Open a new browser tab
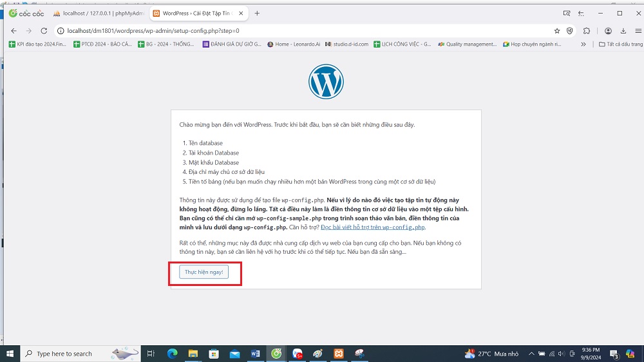Image resolution: width=644 pixels, height=362 pixels. [x=257, y=13]
